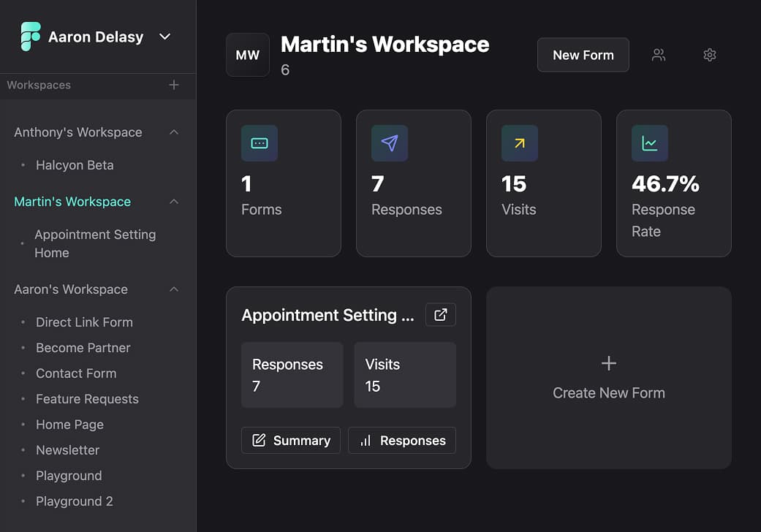The image size is (761, 532).
Task: Select the Halcyon Beta form
Action: (x=74, y=165)
